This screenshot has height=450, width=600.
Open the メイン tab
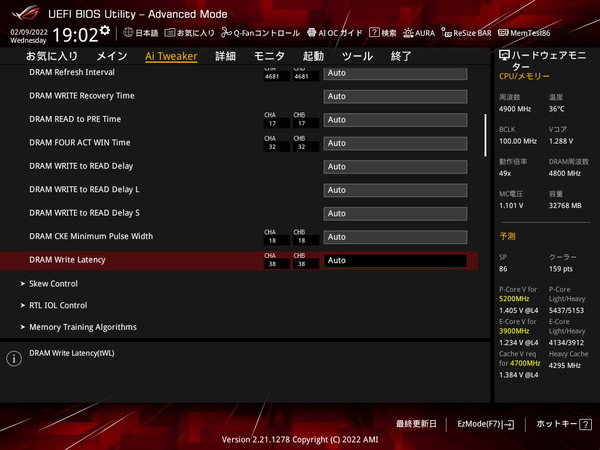pyautogui.click(x=111, y=56)
